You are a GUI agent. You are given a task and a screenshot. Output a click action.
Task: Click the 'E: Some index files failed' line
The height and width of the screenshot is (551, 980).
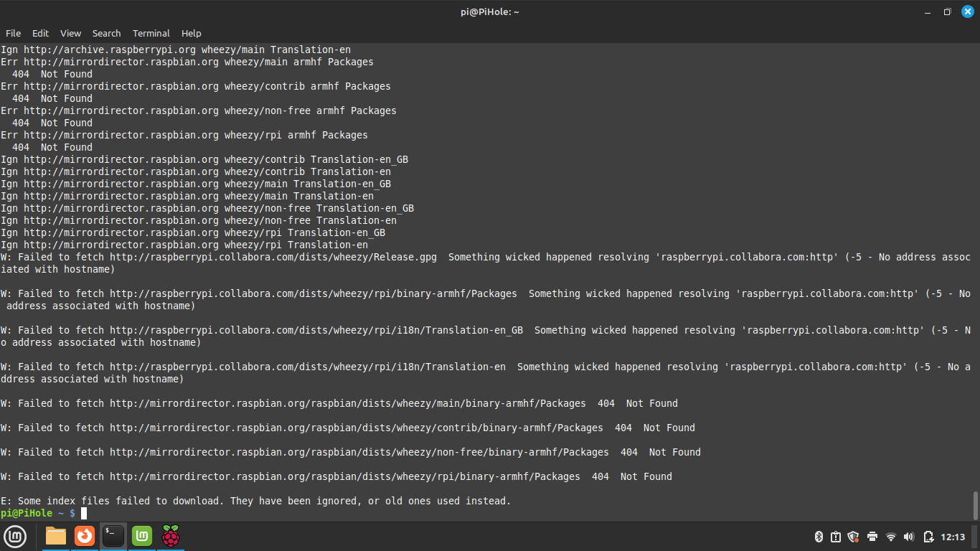click(x=255, y=501)
